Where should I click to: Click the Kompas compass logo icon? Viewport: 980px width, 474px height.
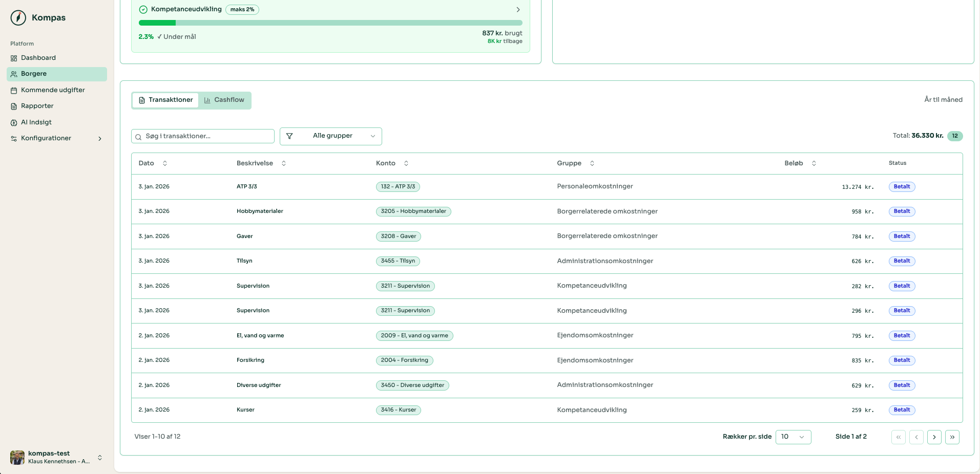click(18, 18)
